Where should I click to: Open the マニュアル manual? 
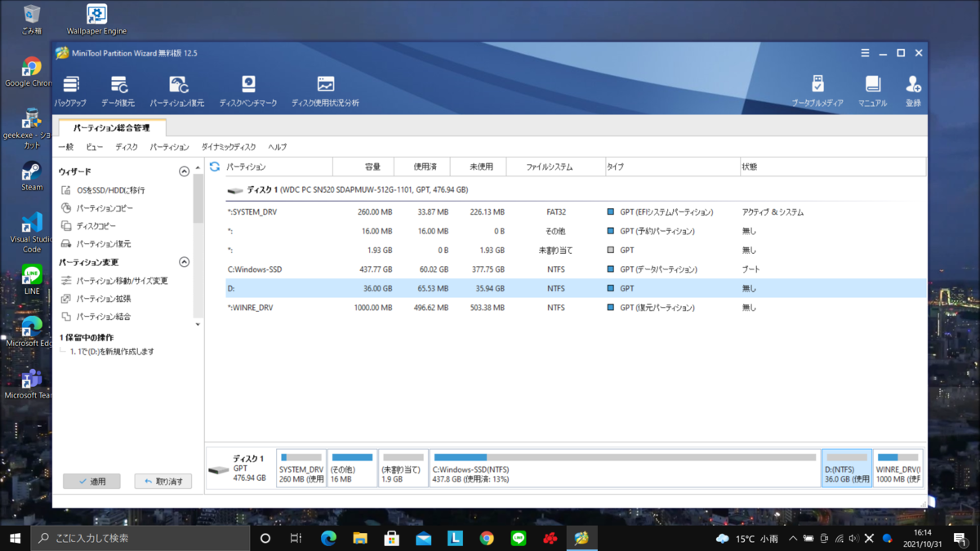point(872,91)
